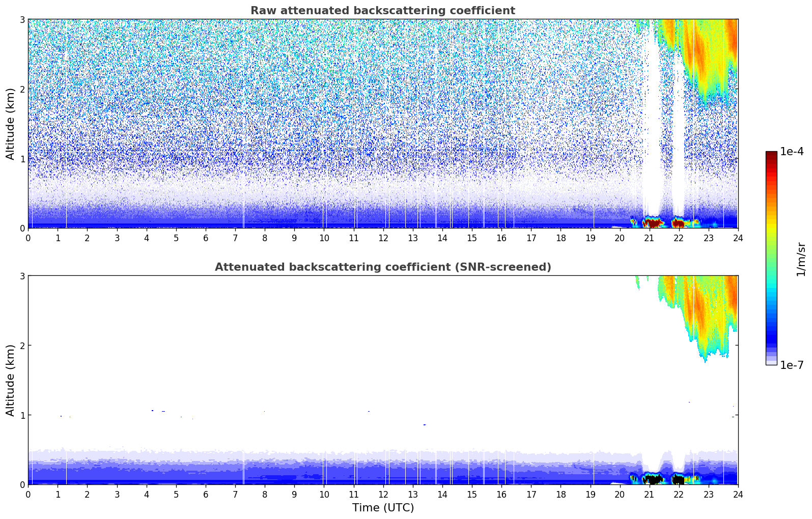Select hour 6 tick on lower plot's time axis
This screenshot has height=519, width=812.
206,494
